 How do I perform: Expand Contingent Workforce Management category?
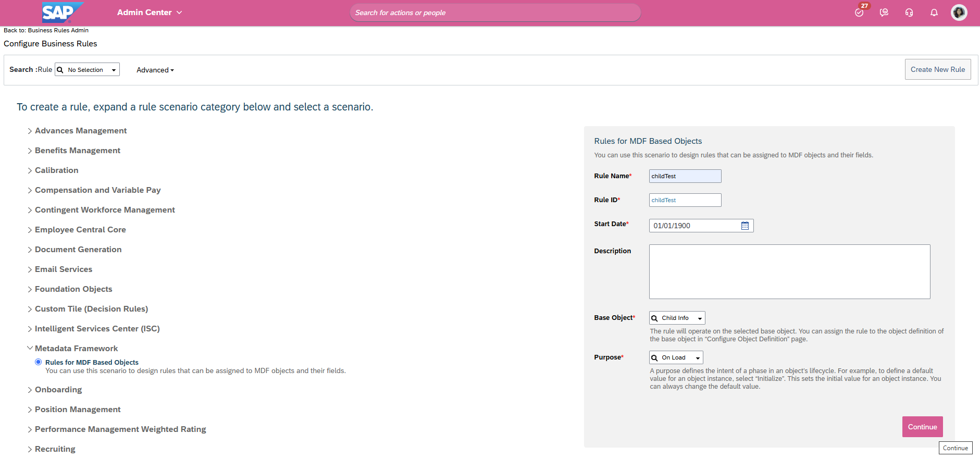[101, 210]
